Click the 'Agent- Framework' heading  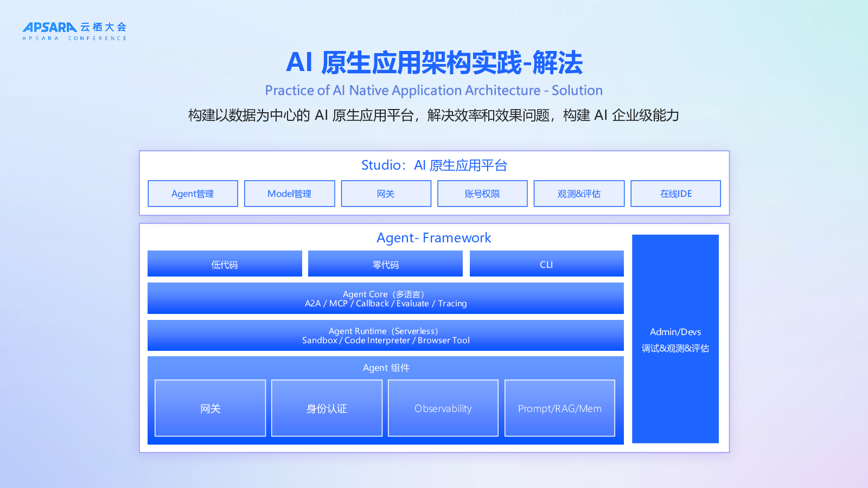click(x=434, y=237)
